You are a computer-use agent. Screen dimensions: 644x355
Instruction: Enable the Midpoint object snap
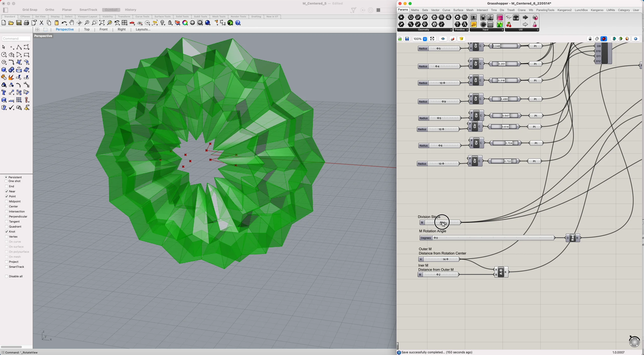coord(7,201)
